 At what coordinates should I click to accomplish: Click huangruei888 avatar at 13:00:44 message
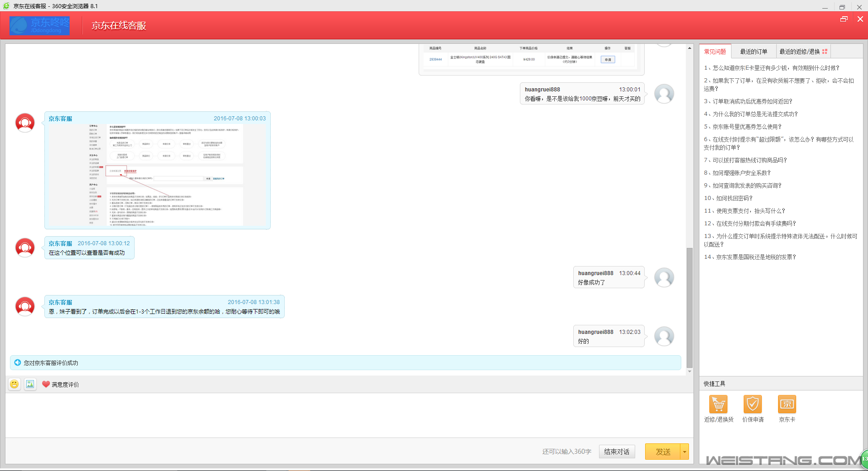[664, 277]
